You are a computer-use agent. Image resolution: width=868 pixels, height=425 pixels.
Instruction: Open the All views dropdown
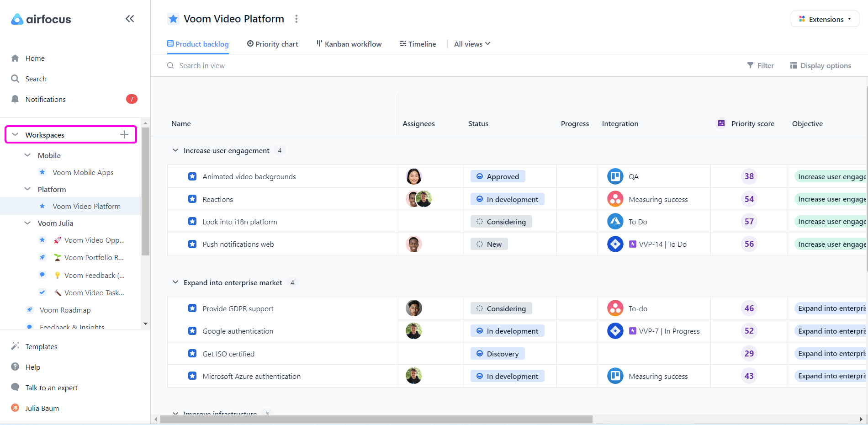[472, 44]
